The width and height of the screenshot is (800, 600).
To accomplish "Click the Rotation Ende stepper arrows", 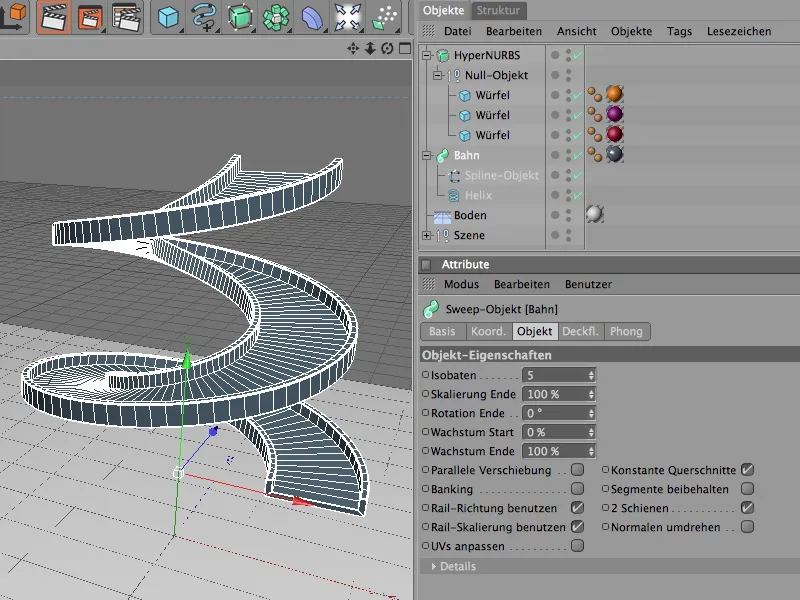I will click(x=591, y=413).
